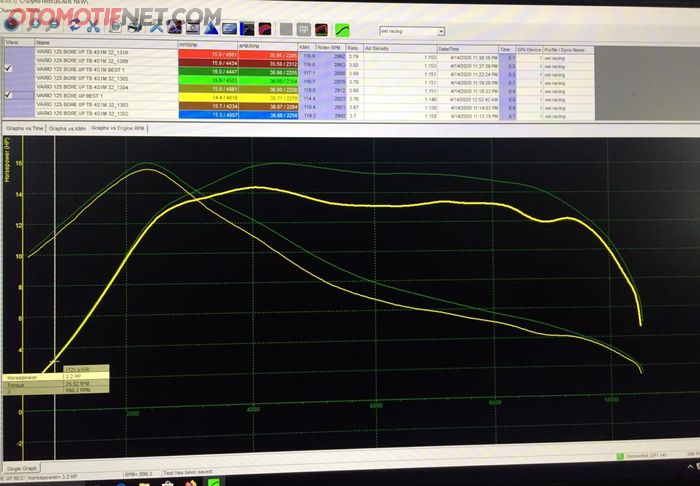
Task: Uncheck the VARIO 125 BORE UP BEST run
Action: (10, 95)
